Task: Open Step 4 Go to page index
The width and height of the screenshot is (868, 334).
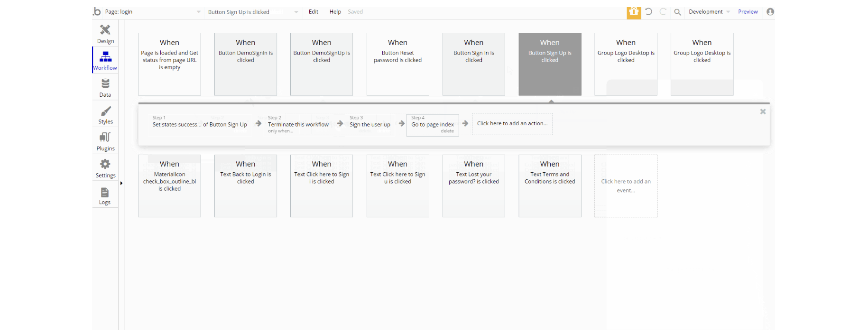Action: 433,124
